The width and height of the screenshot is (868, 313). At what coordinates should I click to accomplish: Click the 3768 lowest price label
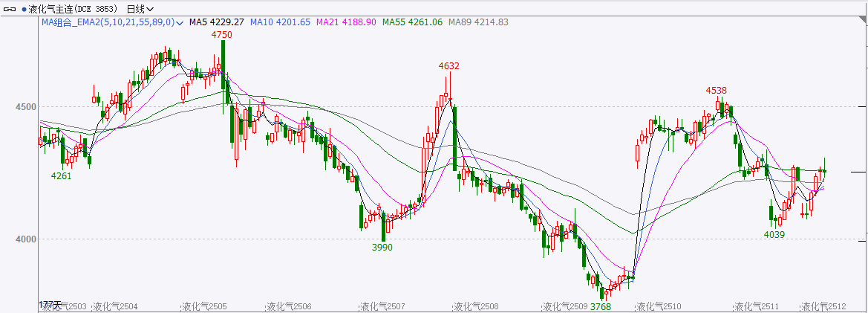pos(601,306)
